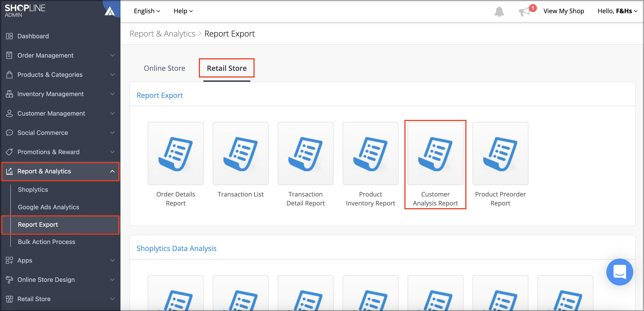
Task: Expand the Promotions & Reward chevron
Action: (112, 152)
